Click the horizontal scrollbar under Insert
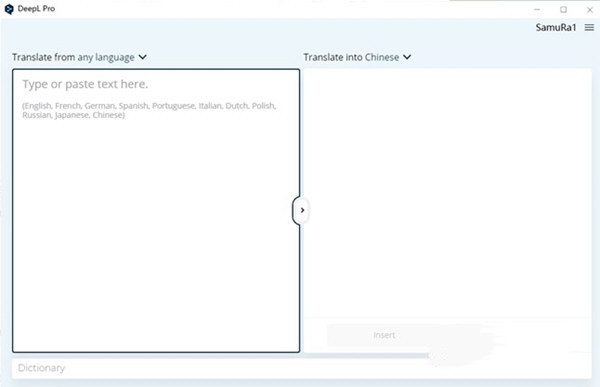600x387 pixels. [366, 356]
